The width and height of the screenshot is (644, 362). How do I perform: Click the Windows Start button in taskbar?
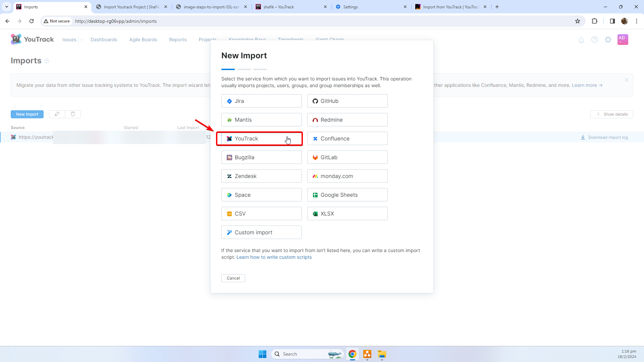(262, 354)
